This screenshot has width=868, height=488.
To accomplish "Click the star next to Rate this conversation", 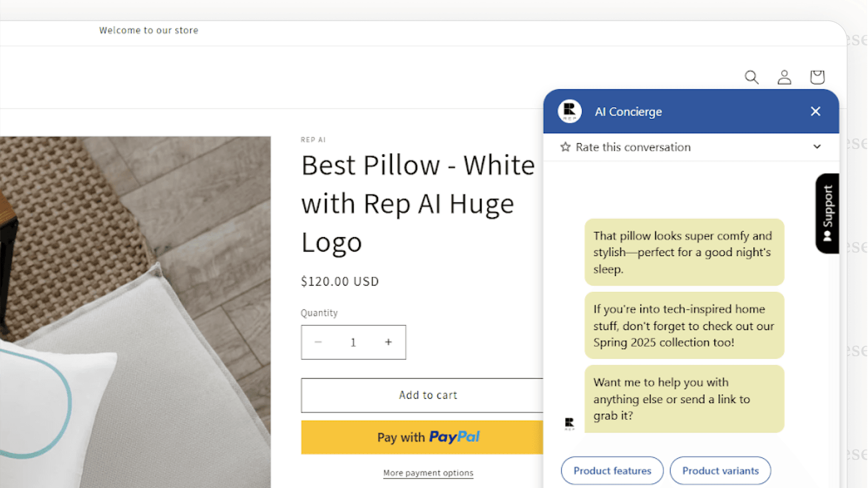I will click(565, 147).
